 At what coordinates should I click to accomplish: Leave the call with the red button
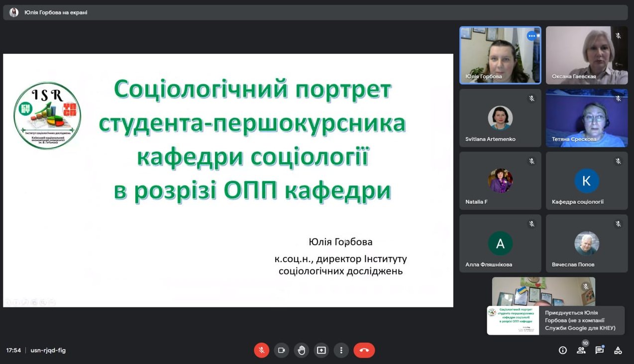(x=364, y=350)
